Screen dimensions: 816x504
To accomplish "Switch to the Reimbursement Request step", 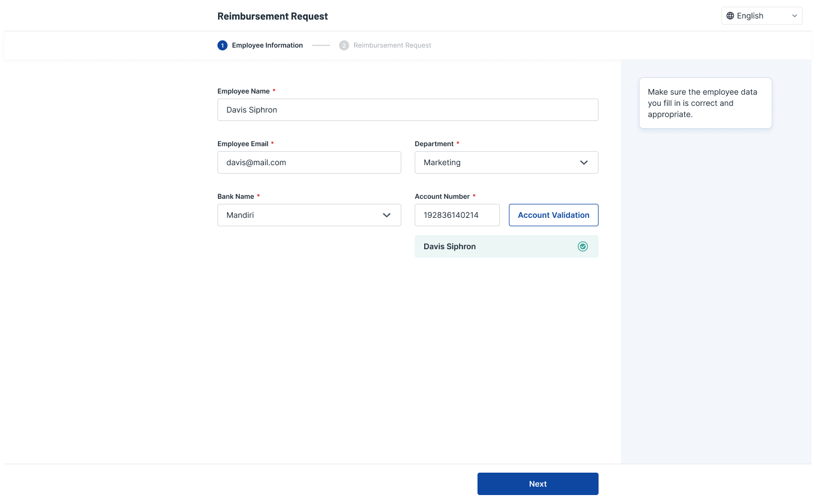I will pos(392,45).
